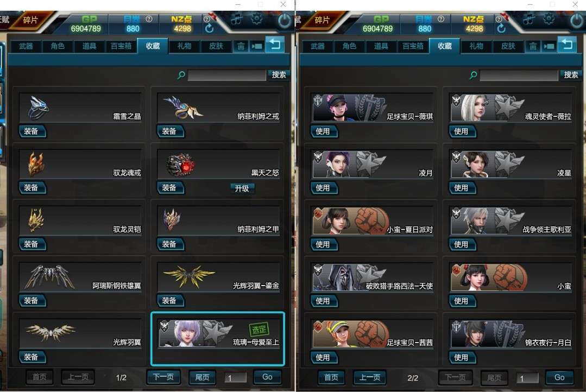Equip the 光辉羽翼 wings with 装备
This screenshot has height=392, width=586.
click(32, 357)
